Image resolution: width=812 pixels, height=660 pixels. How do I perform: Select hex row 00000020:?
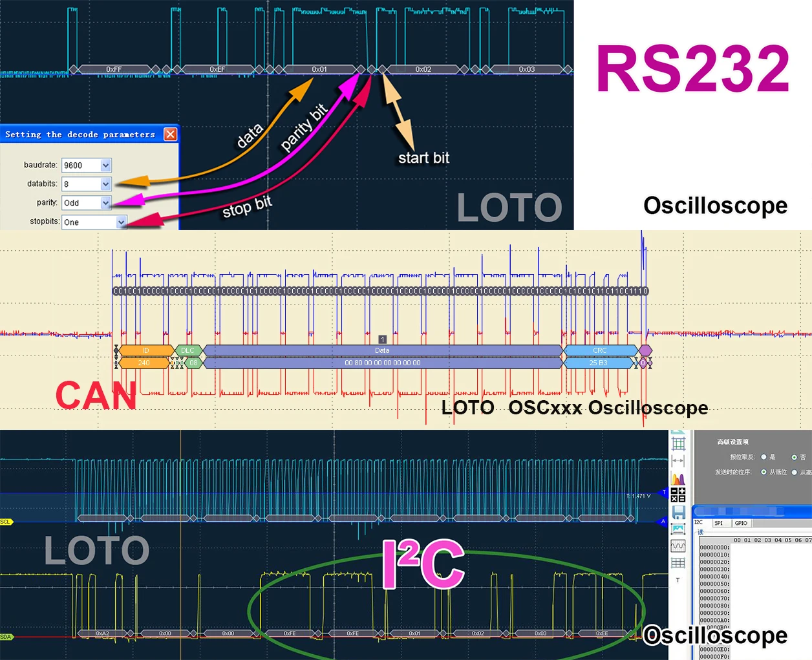click(x=714, y=562)
